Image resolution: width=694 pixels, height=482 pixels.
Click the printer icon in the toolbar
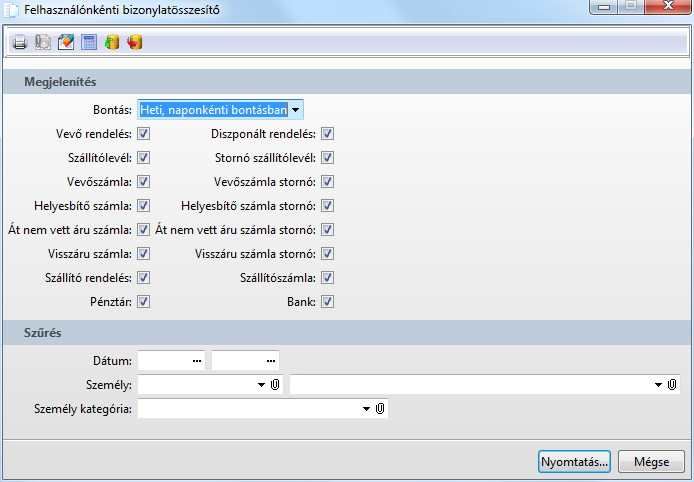[x=19, y=42]
